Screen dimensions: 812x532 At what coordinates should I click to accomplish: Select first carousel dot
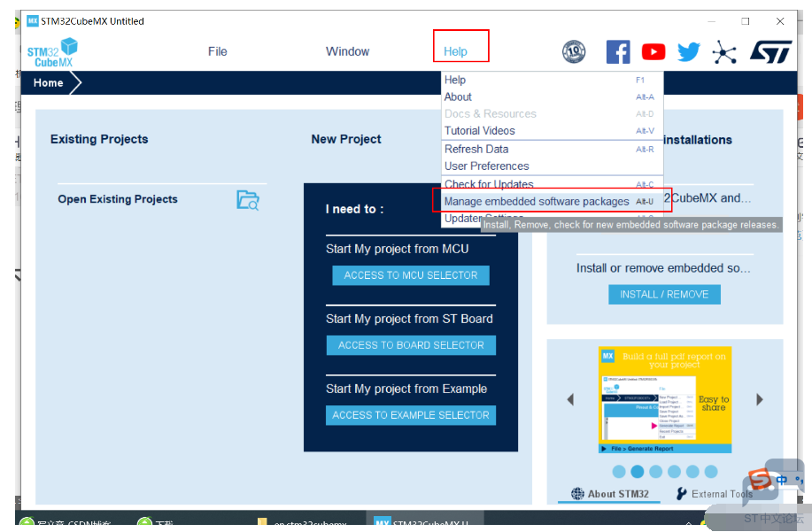click(x=619, y=472)
